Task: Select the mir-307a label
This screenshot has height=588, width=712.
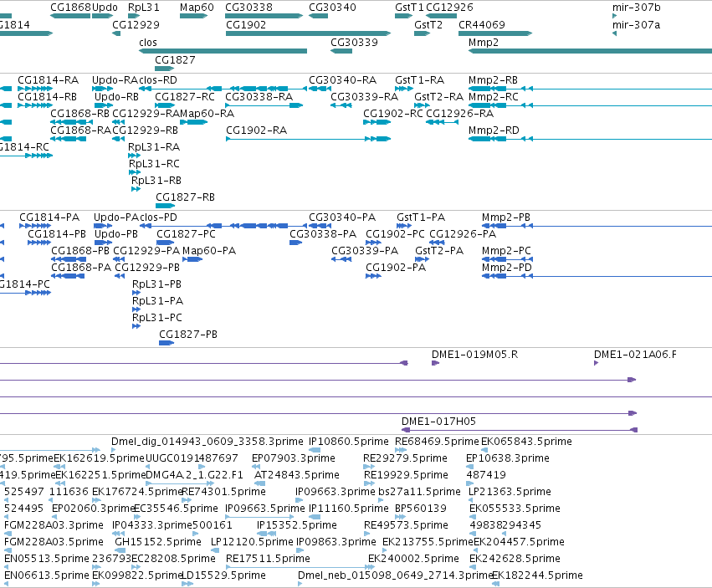Action: 636,24
